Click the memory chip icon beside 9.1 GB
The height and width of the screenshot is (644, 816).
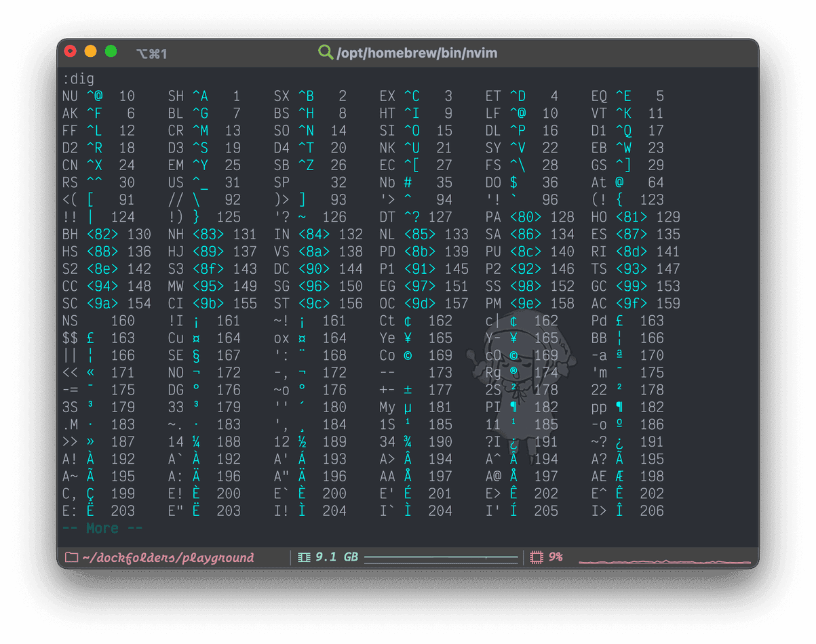pyautogui.click(x=305, y=557)
